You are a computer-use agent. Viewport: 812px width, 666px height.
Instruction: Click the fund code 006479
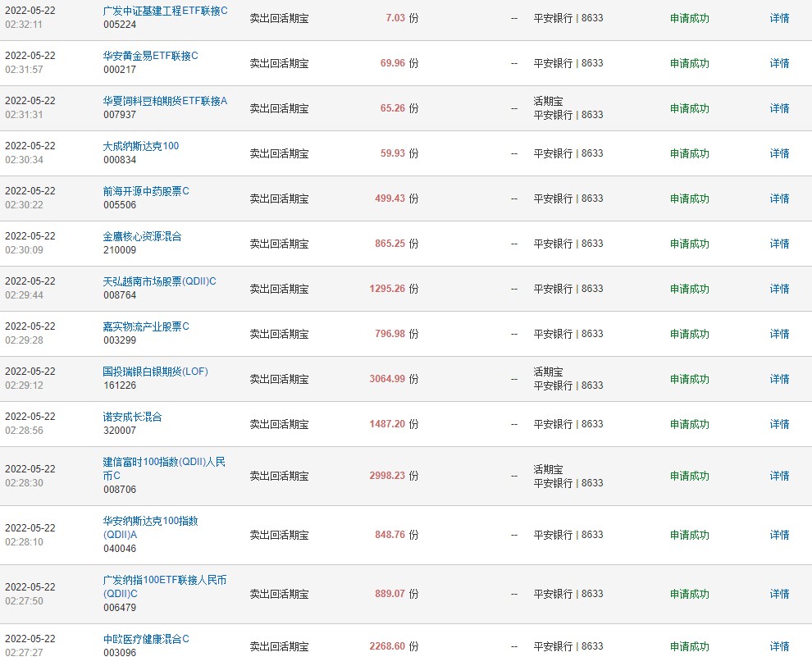coord(120,607)
